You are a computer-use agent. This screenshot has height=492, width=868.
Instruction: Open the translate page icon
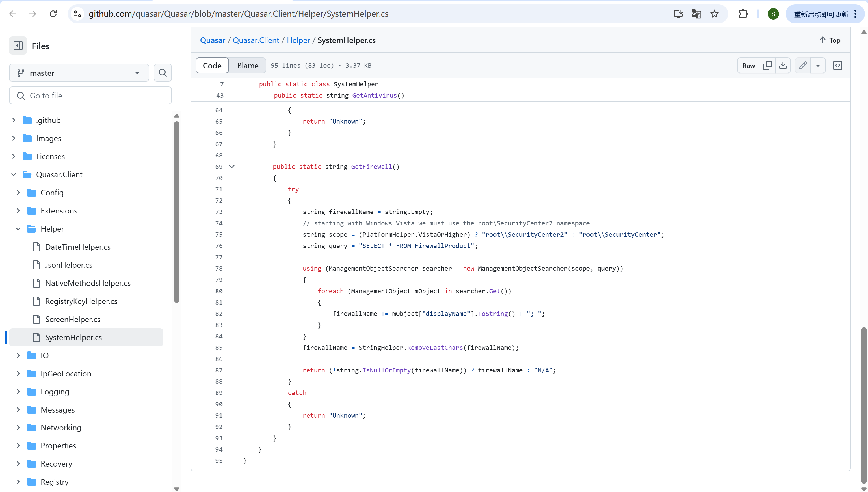click(x=696, y=14)
